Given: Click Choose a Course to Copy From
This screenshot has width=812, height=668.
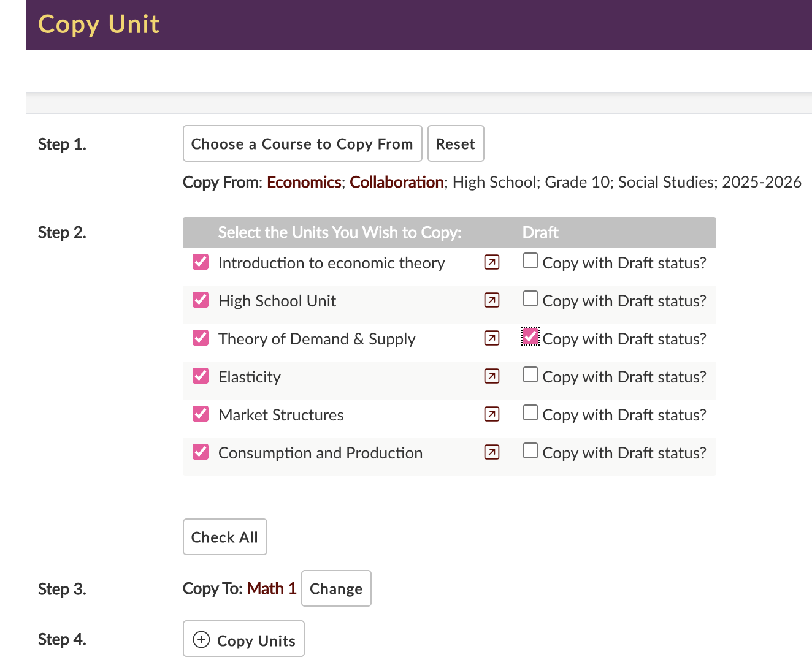Looking at the screenshot, I should click(302, 144).
